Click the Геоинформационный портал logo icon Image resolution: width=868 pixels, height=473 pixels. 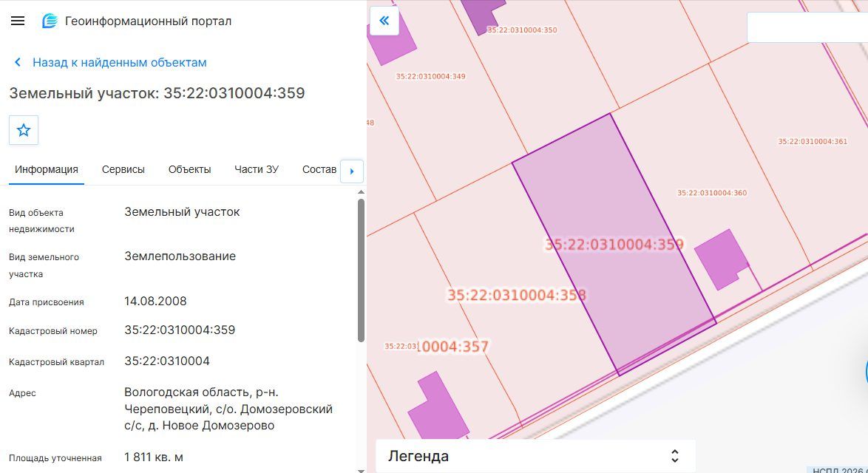point(50,21)
